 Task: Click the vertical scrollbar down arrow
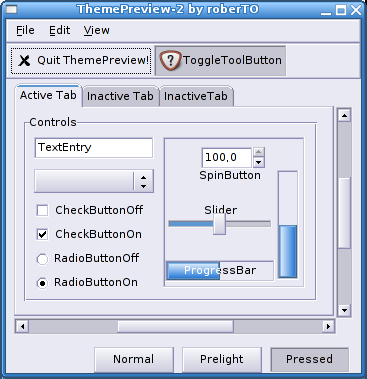(x=344, y=310)
